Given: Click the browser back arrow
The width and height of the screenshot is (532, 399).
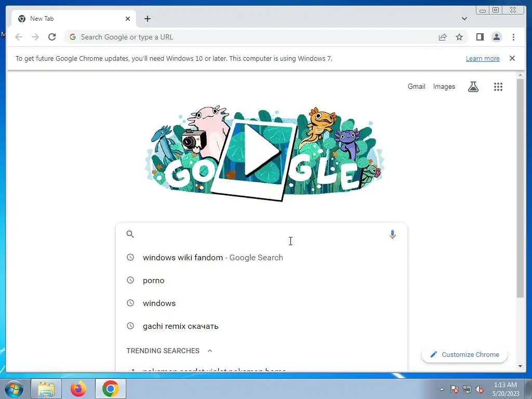Looking at the screenshot, I should tap(19, 37).
